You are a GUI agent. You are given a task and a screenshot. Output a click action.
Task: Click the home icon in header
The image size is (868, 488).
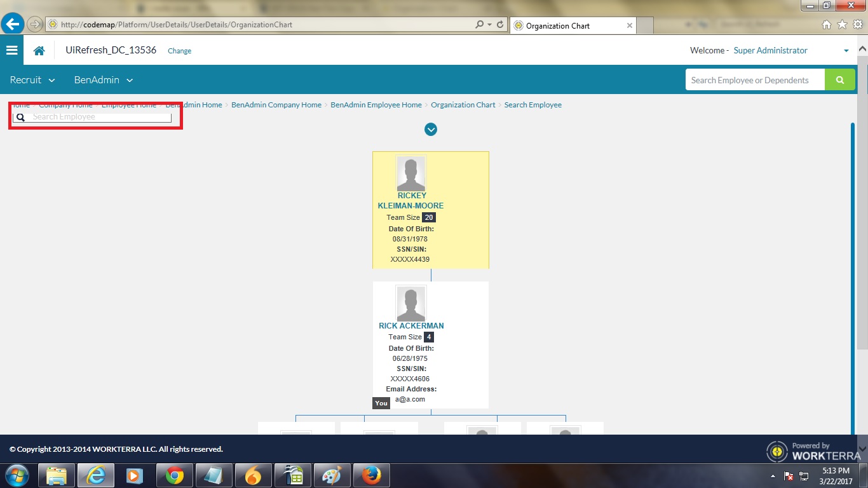(x=39, y=51)
